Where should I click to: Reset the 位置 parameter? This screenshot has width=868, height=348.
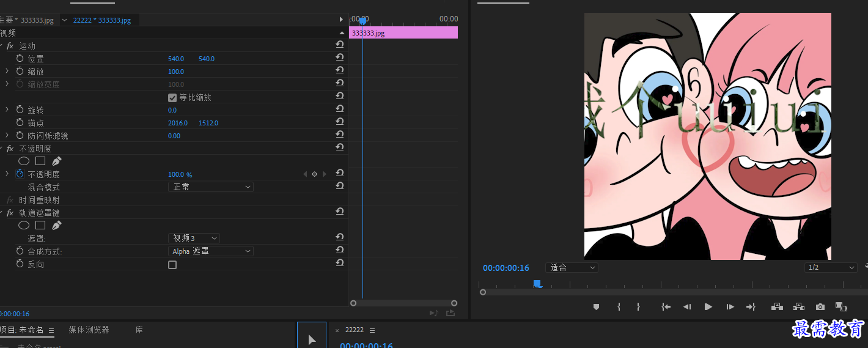tap(339, 57)
